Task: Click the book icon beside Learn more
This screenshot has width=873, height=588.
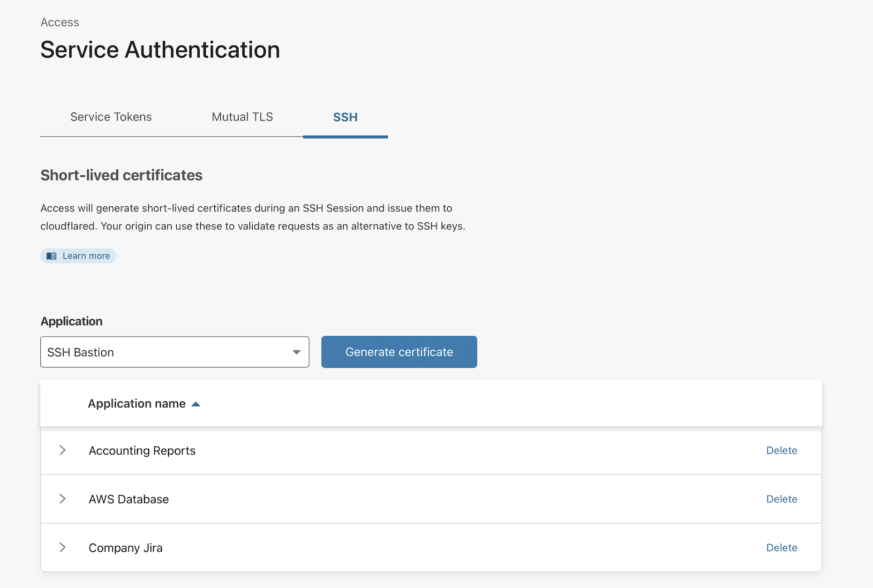Action: (x=52, y=256)
